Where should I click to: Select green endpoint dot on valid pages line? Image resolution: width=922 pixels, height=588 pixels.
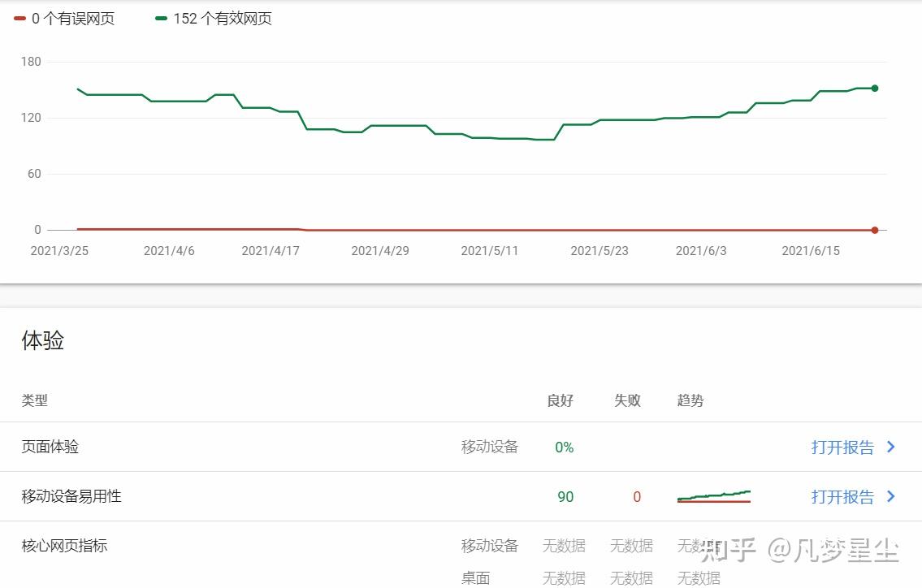[875, 89]
